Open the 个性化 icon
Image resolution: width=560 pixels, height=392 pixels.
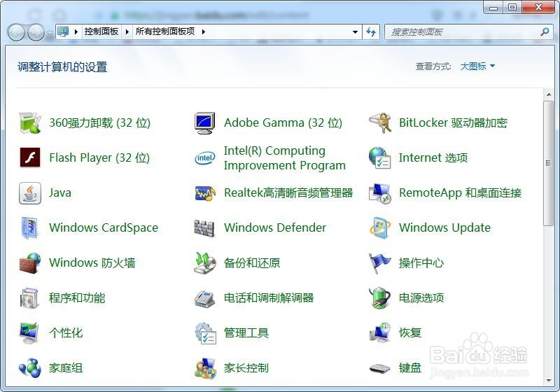click(x=30, y=332)
